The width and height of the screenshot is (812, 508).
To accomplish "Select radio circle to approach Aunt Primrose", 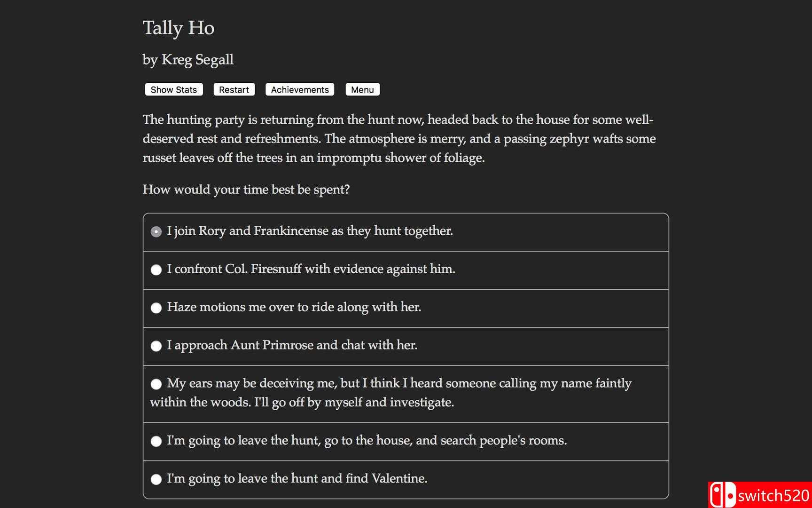I will point(156,346).
